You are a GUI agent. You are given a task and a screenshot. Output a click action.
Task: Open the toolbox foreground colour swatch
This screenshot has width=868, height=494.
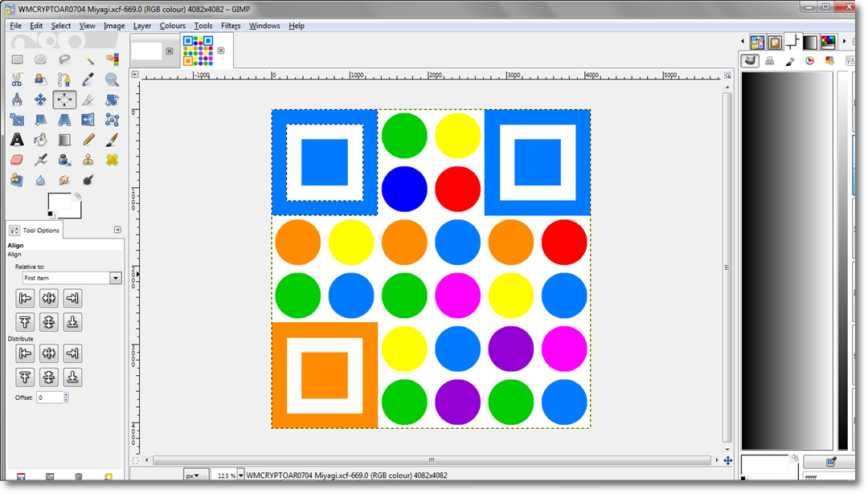59,202
